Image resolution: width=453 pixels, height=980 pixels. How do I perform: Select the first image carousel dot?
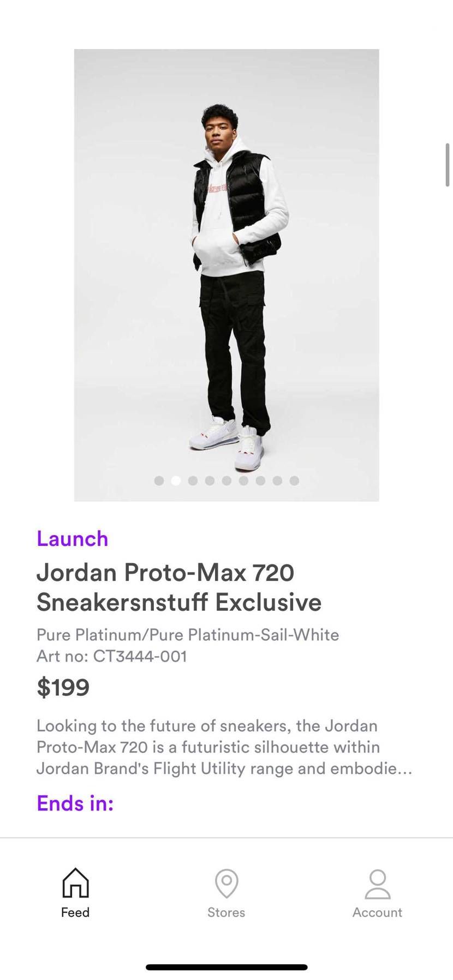pyautogui.click(x=159, y=480)
